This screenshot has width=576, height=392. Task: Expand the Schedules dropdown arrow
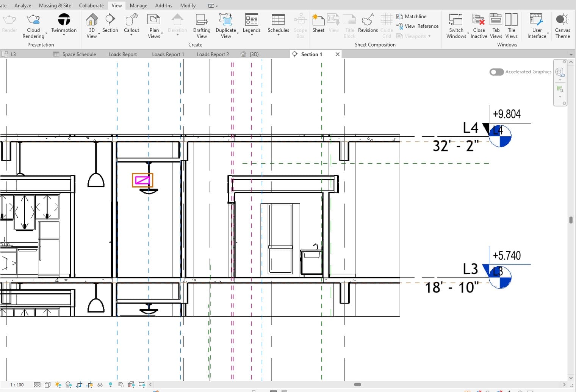click(278, 35)
